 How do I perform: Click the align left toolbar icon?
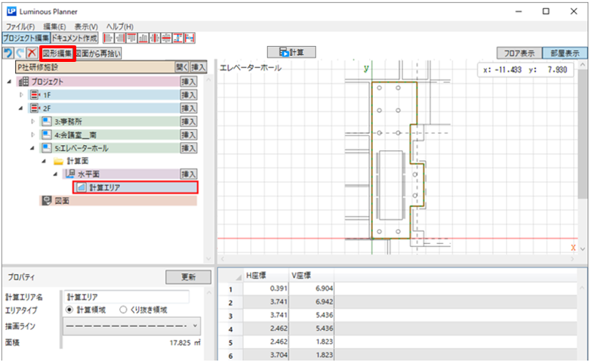click(108, 38)
